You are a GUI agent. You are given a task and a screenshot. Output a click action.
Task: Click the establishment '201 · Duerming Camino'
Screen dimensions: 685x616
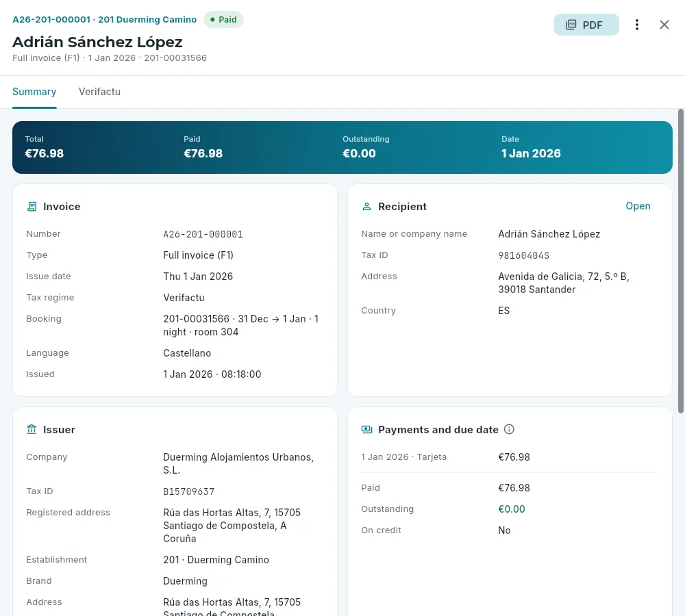tap(216, 560)
